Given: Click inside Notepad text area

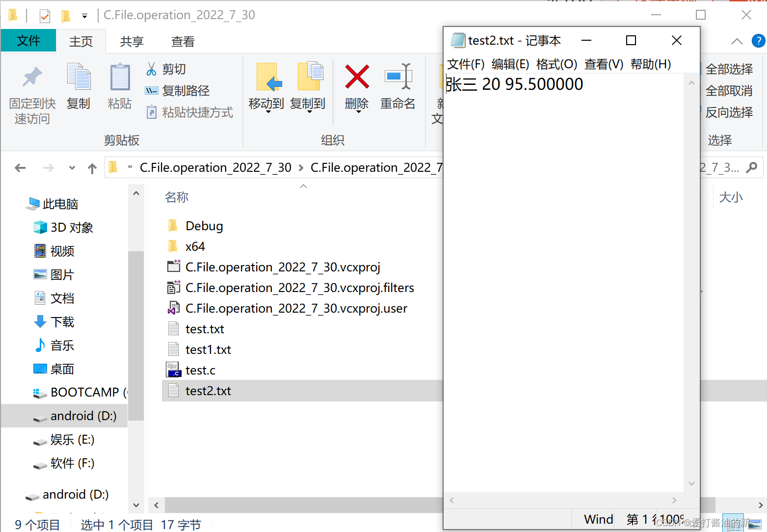Looking at the screenshot, I should click(x=563, y=282).
